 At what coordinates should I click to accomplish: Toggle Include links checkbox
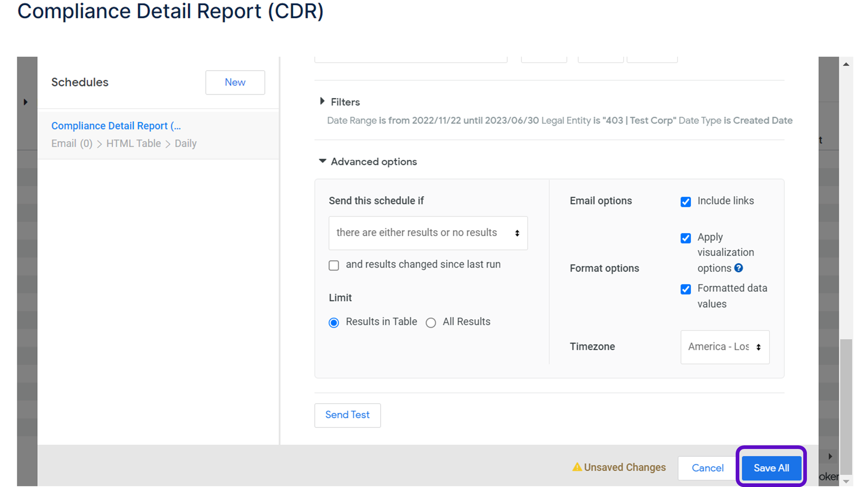coord(685,201)
